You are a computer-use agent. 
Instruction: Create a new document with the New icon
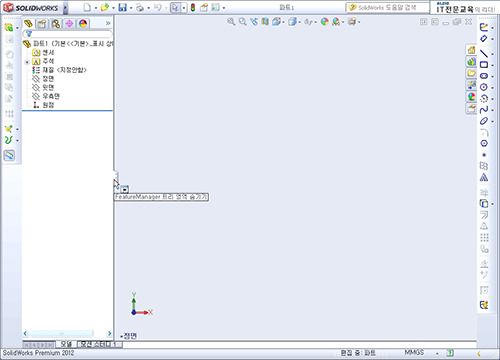(x=87, y=7)
